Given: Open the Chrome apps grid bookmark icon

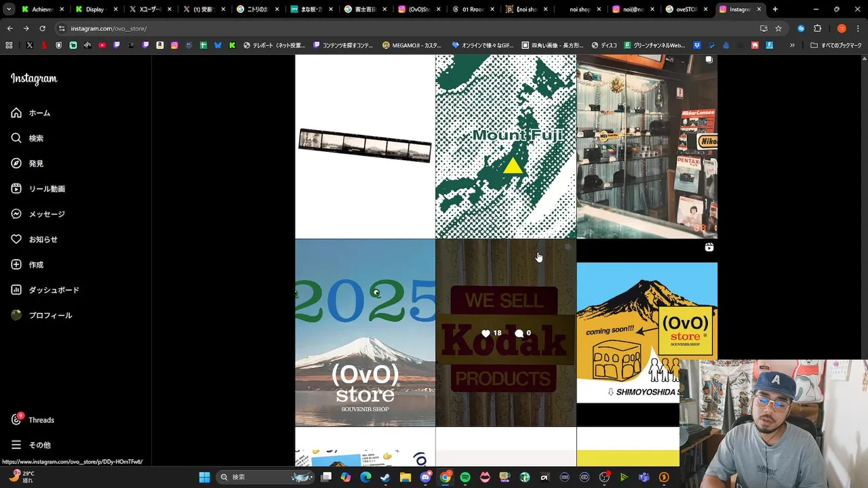Looking at the screenshot, I should tap(9, 45).
